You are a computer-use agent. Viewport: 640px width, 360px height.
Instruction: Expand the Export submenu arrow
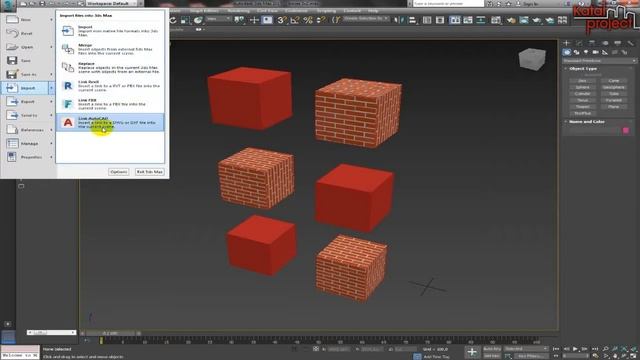coord(51,102)
